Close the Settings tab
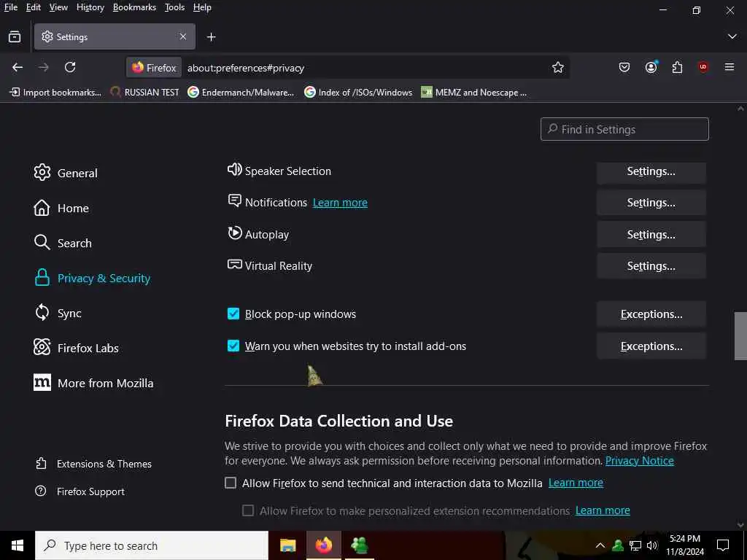This screenshot has height=560, width=747. click(183, 36)
